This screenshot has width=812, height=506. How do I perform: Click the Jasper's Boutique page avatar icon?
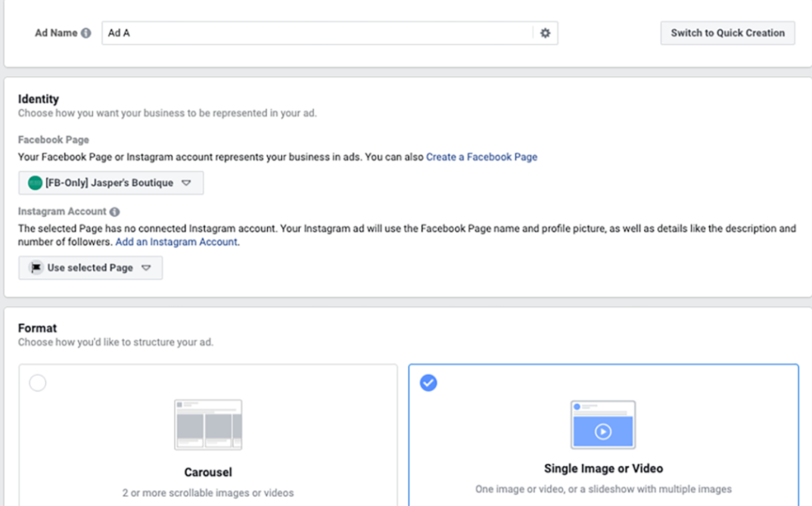[35, 183]
